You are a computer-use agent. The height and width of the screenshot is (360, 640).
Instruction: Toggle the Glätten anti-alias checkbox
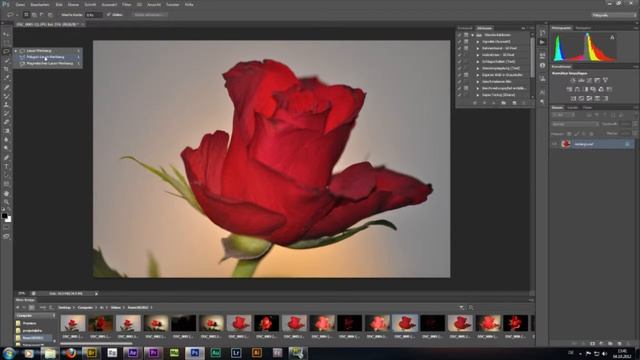pyautogui.click(x=109, y=15)
